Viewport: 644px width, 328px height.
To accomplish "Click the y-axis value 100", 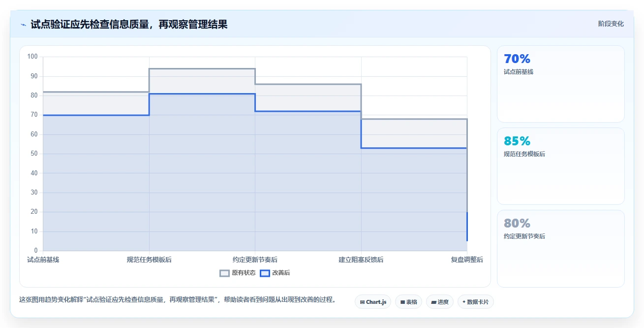I will tap(32, 57).
